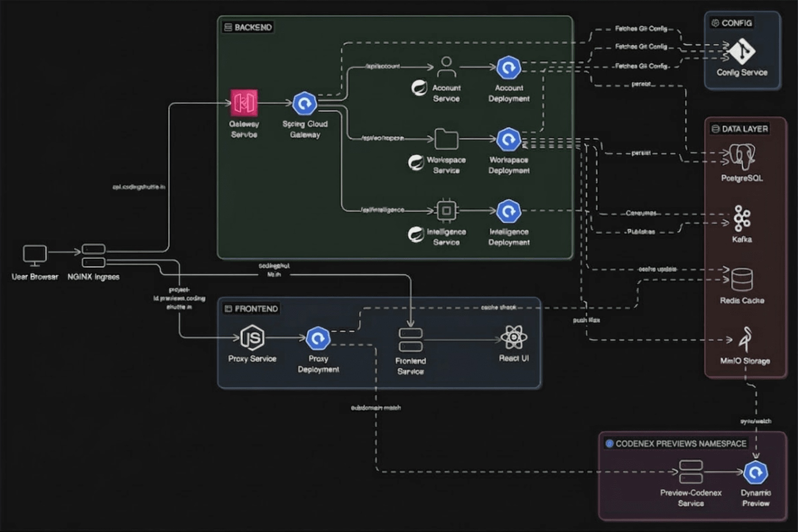Click the pink Gateway Service icon
Screen dimensions: 798x532
244,103
